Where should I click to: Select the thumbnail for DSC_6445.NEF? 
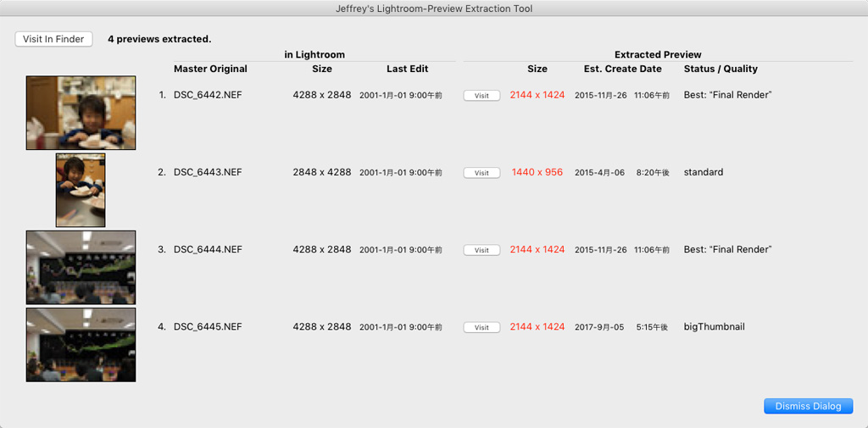81,345
